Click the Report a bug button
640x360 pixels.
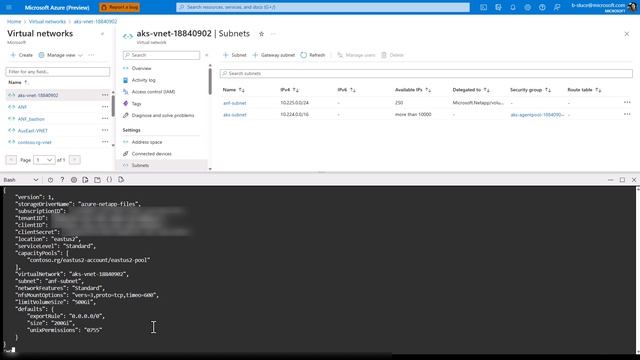tap(120, 7)
